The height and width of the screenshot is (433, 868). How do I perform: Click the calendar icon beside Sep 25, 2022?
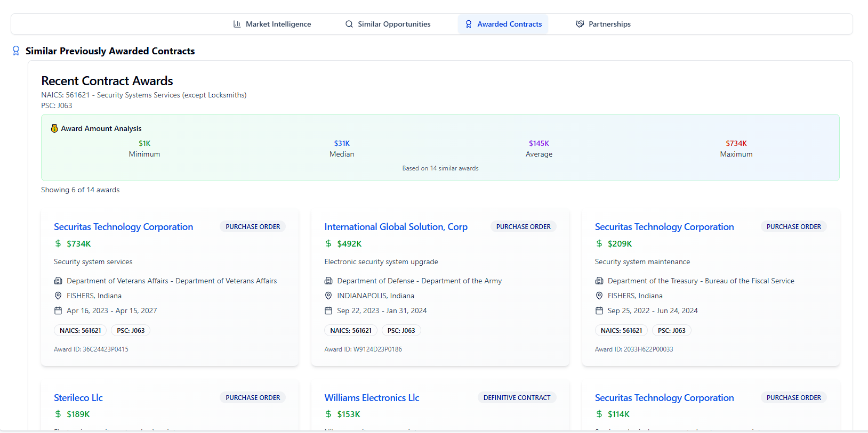[x=599, y=311]
